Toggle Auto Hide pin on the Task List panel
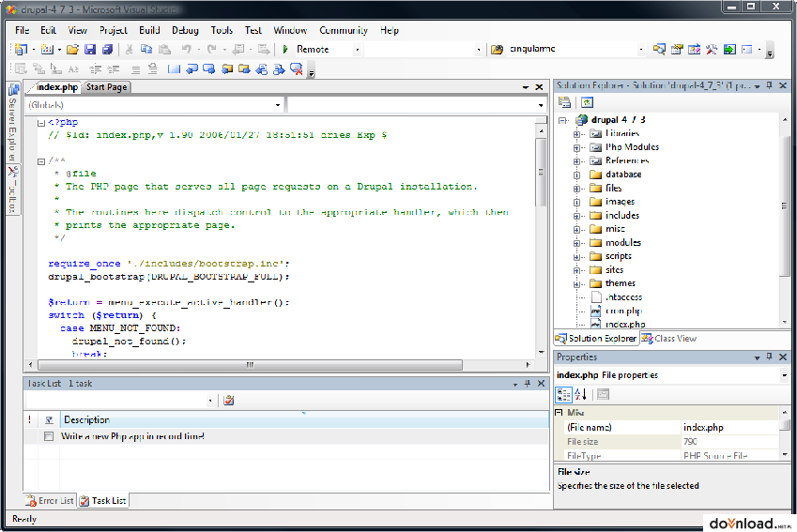Screen dimensions: 797x532 click(x=528, y=384)
